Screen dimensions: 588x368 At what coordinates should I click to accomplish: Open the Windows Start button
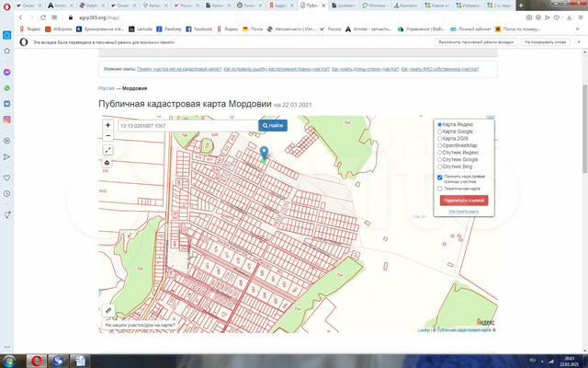9,361
